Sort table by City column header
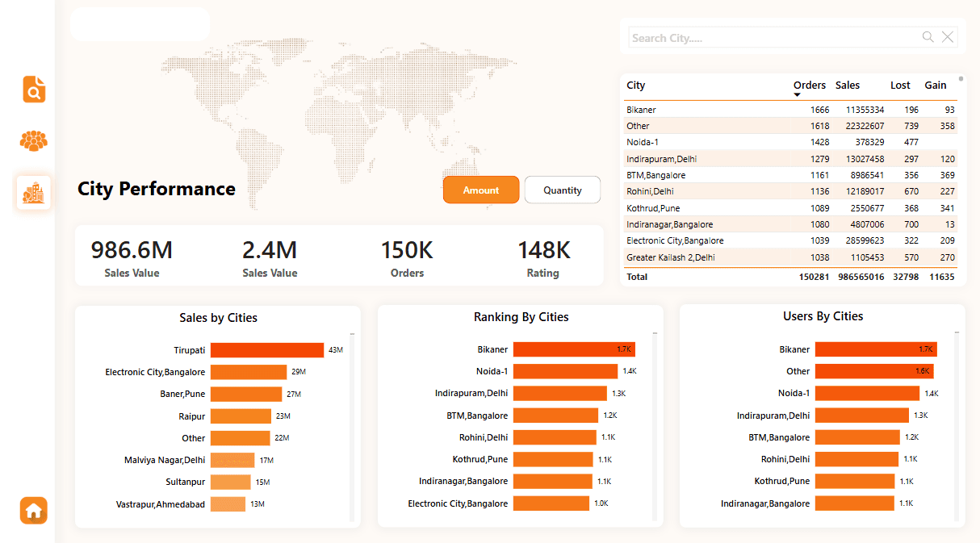The height and width of the screenshot is (543, 980). tap(636, 86)
